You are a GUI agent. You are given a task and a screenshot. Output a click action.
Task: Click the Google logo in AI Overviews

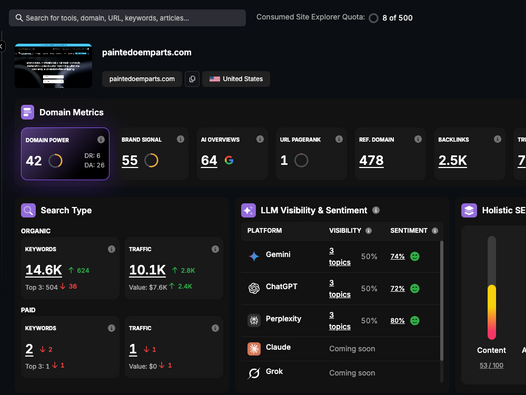(229, 160)
